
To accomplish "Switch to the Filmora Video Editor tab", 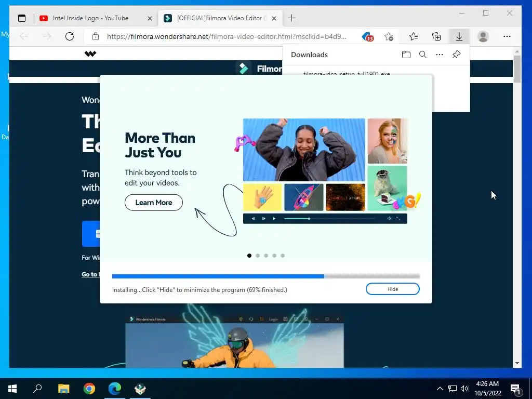I will click(x=220, y=18).
